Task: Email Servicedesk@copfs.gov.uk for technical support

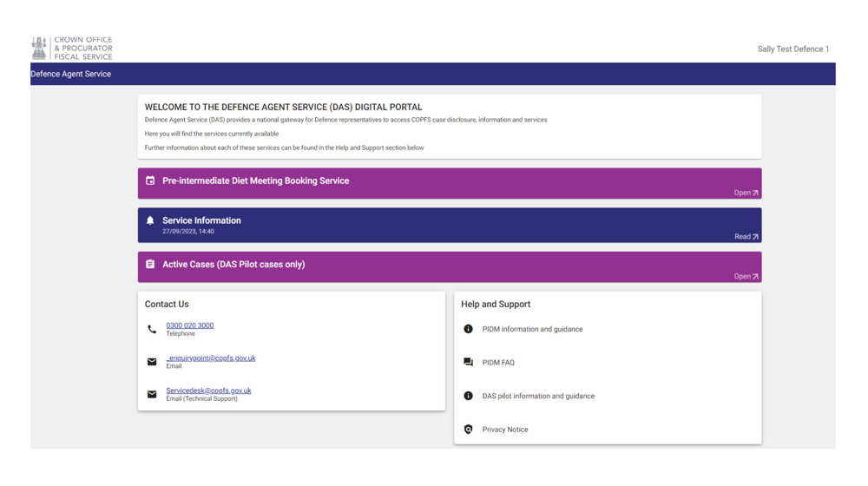Action: tap(208, 391)
